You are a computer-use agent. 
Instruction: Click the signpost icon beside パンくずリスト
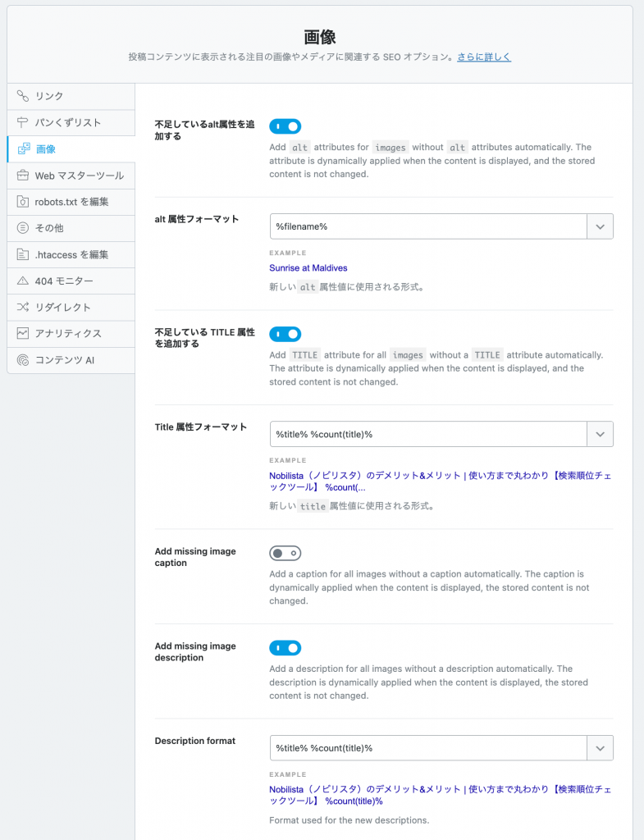pos(22,122)
